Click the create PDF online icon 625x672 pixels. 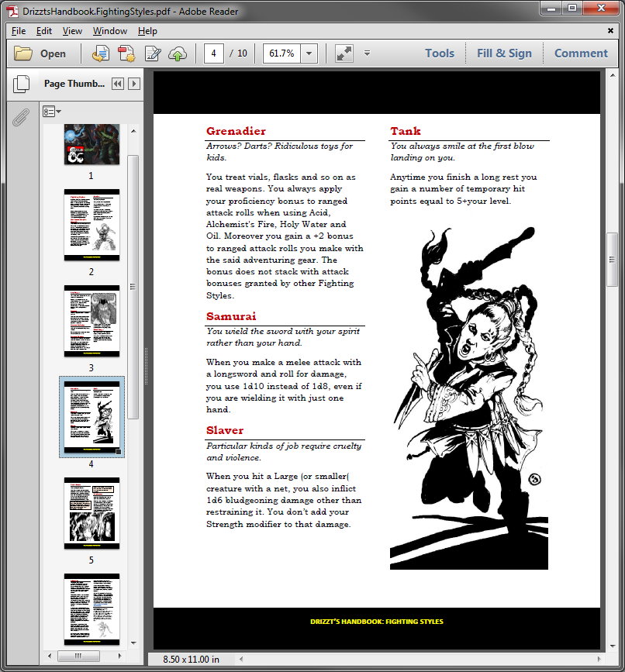coord(126,53)
